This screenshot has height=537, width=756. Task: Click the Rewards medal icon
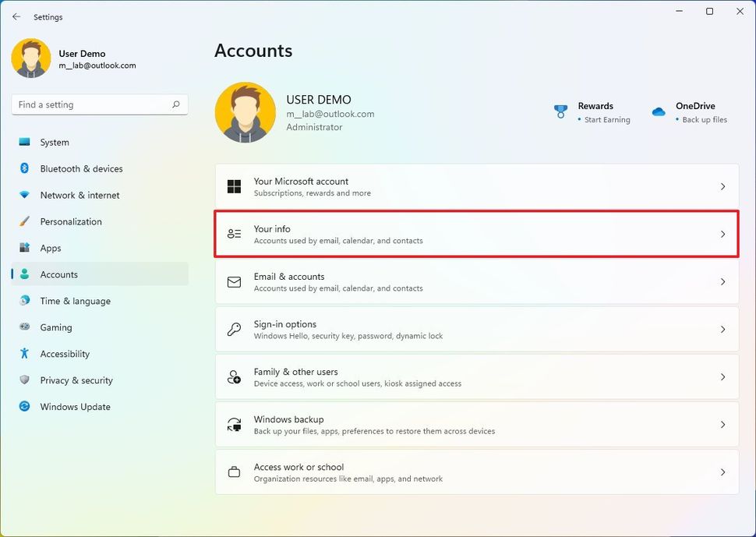pyautogui.click(x=560, y=111)
